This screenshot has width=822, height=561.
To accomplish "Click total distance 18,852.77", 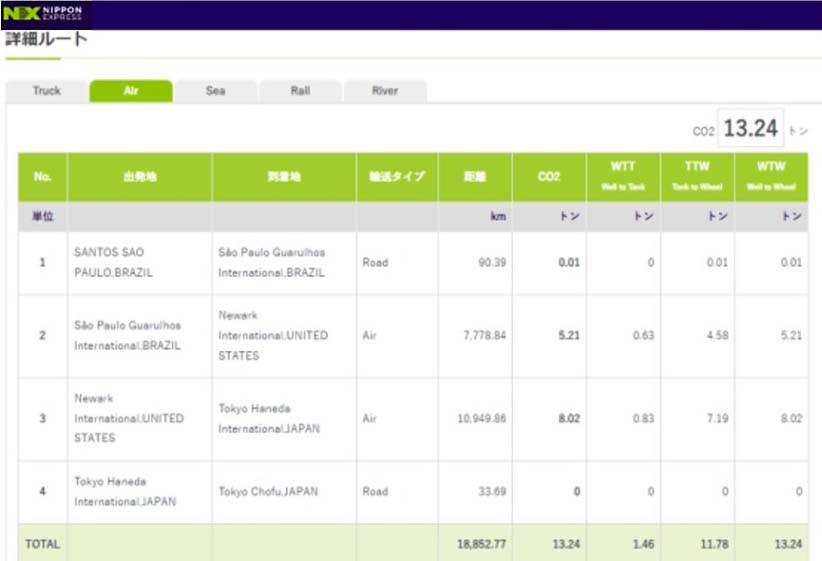I will pyautogui.click(x=482, y=544).
